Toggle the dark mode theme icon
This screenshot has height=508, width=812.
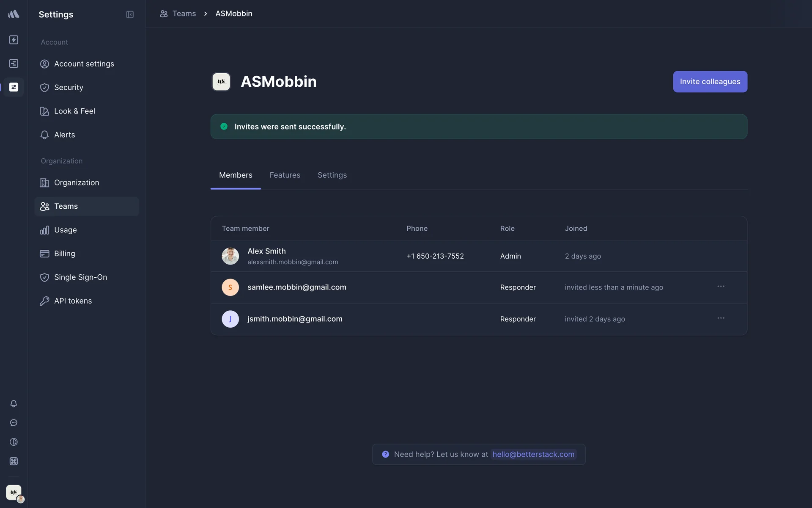click(14, 442)
